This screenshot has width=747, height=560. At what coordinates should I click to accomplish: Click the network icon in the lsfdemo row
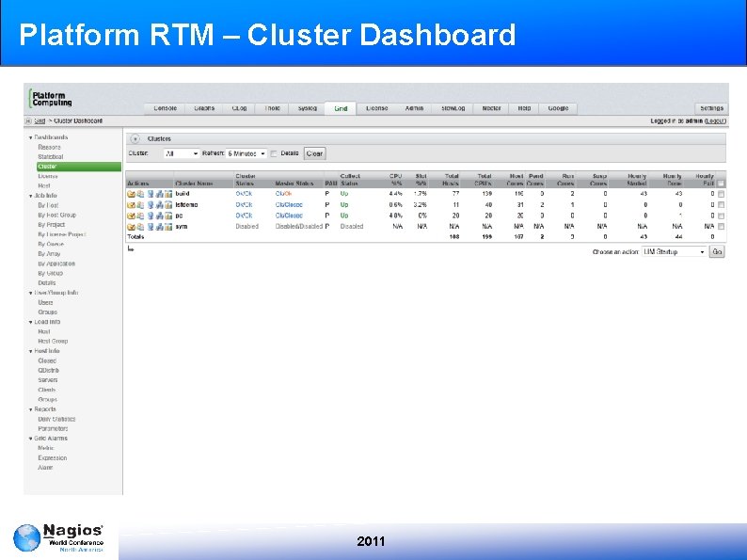pos(160,205)
